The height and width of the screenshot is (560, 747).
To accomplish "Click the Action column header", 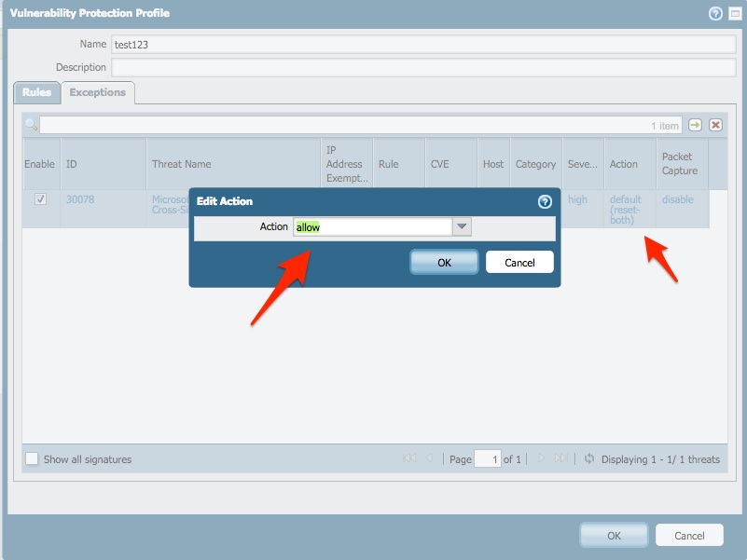I will tap(629, 164).
